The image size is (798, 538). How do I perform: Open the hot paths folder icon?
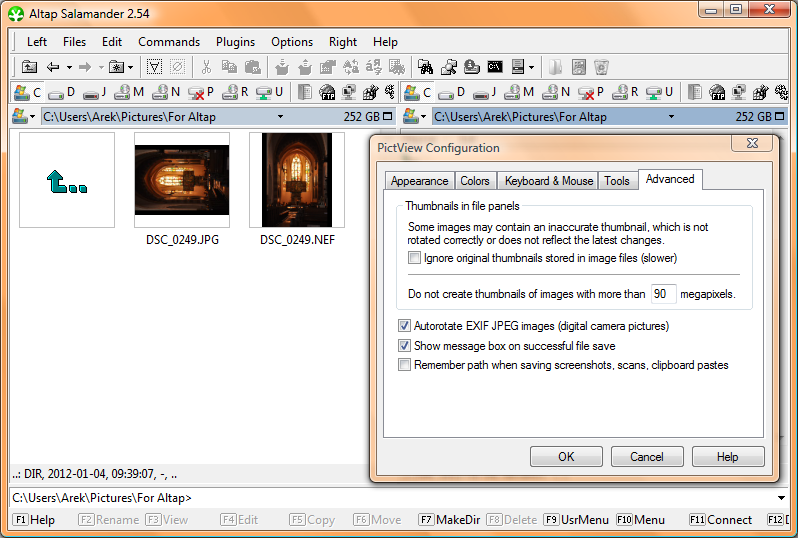tap(117, 67)
